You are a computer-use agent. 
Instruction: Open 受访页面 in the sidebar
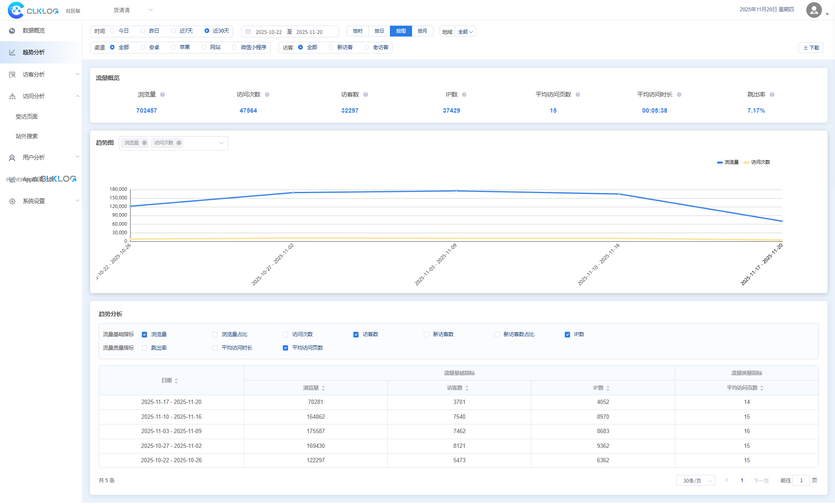click(27, 117)
